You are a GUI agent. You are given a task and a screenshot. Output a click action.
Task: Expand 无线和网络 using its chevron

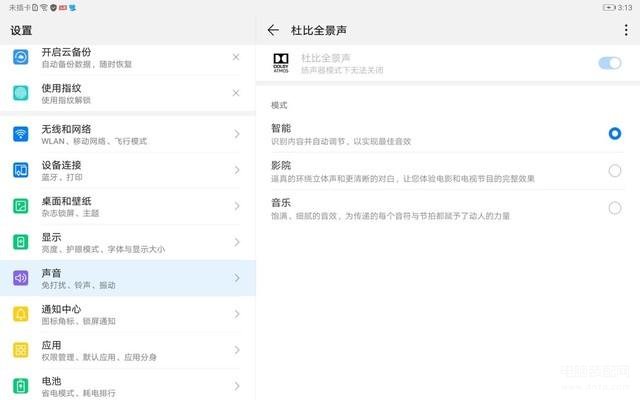point(237,134)
